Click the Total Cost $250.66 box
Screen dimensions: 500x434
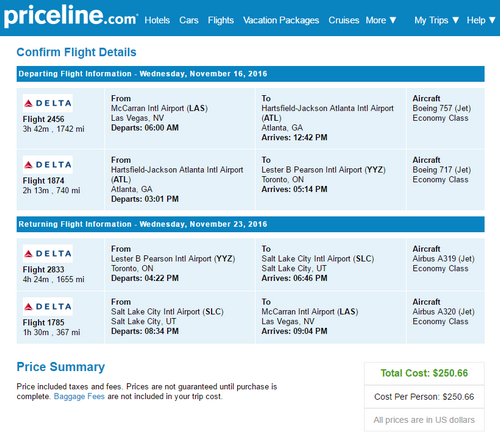point(424,373)
